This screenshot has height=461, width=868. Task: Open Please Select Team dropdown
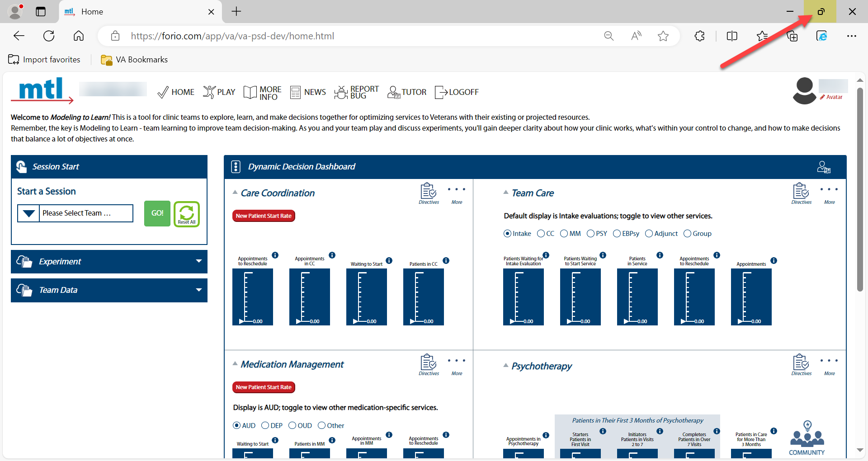pyautogui.click(x=75, y=213)
